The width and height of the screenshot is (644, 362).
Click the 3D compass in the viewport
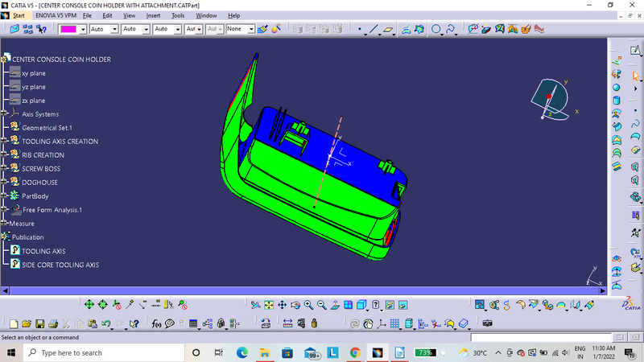tap(550, 100)
